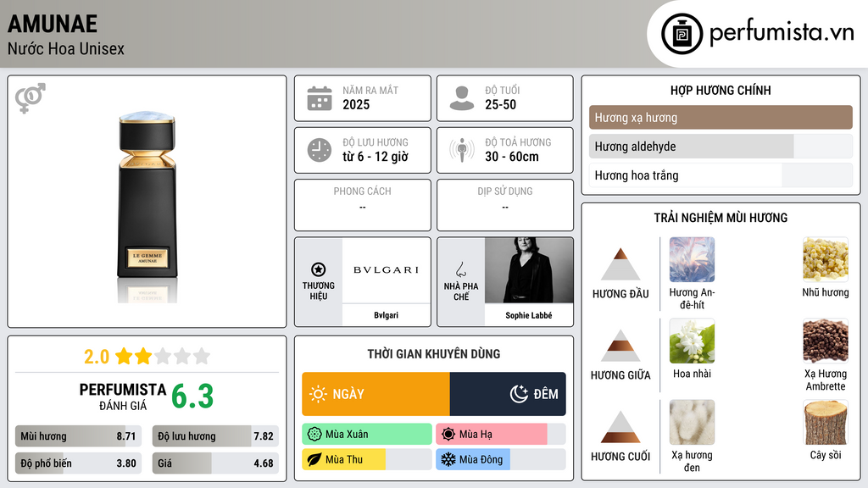Viewport: 868px width, 488px height.
Task: Select the Hương aldehyde accord bar
Action: 721,146
